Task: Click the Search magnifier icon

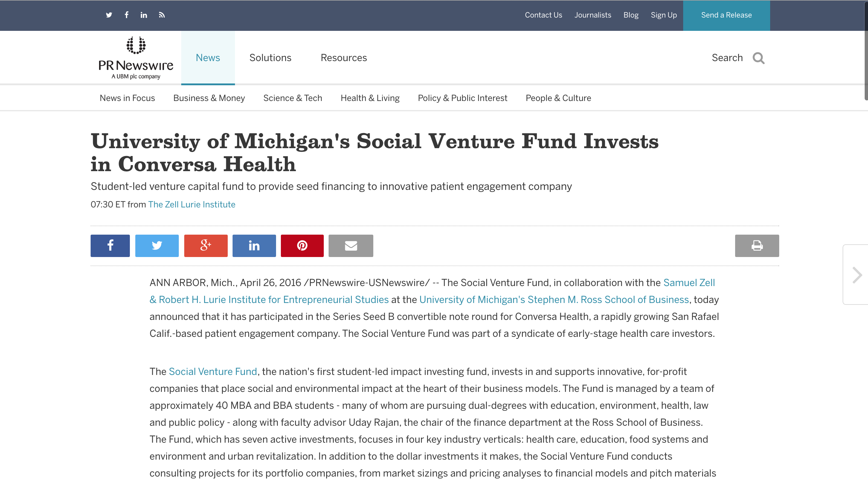Action: pos(758,58)
